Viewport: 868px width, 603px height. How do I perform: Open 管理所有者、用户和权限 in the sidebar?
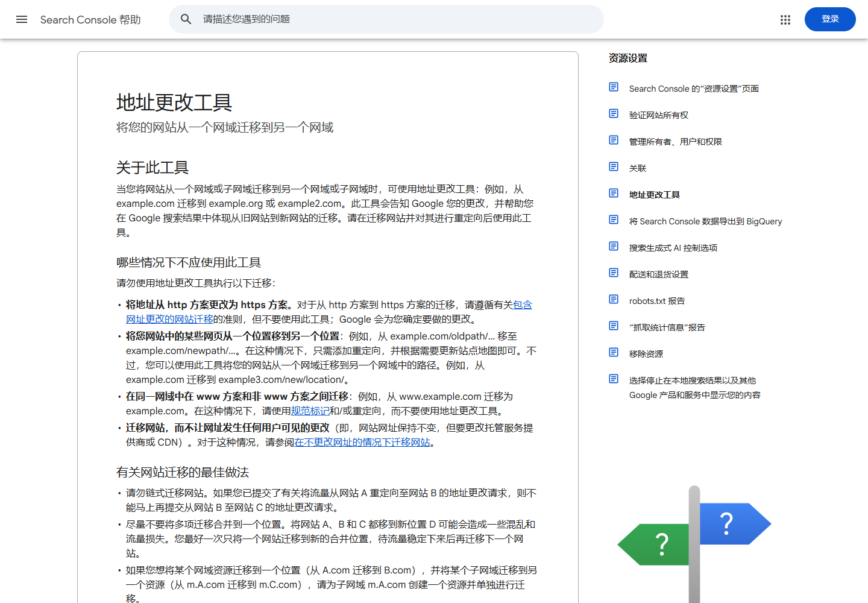point(676,142)
